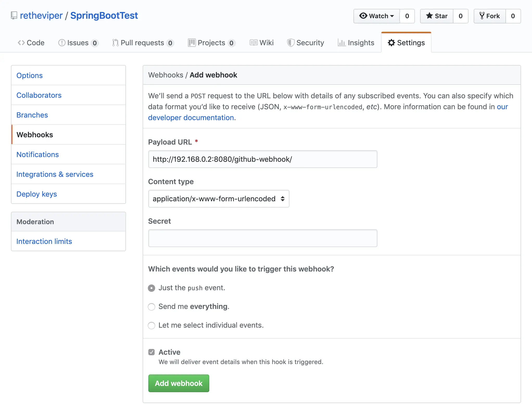The image size is (532, 414).
Task: Navigate to Integrations and services settings
Action: click(54, 174)
